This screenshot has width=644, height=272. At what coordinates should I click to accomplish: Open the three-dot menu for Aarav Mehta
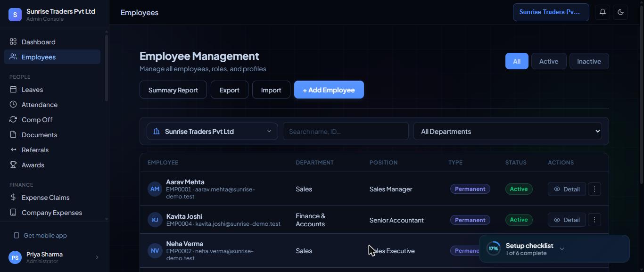[x=594, y=189]
